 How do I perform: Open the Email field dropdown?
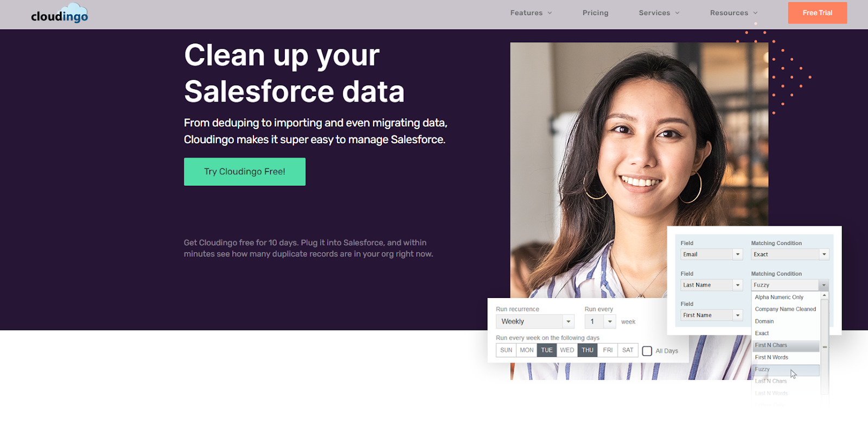point(711,254)
